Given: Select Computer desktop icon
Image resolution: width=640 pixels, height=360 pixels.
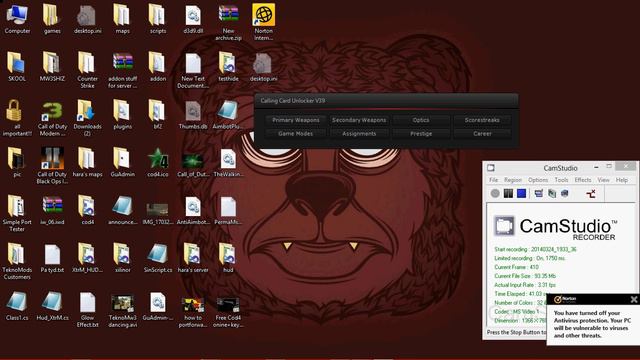Looking at the screenshot, I should click(x=17, y=19).
